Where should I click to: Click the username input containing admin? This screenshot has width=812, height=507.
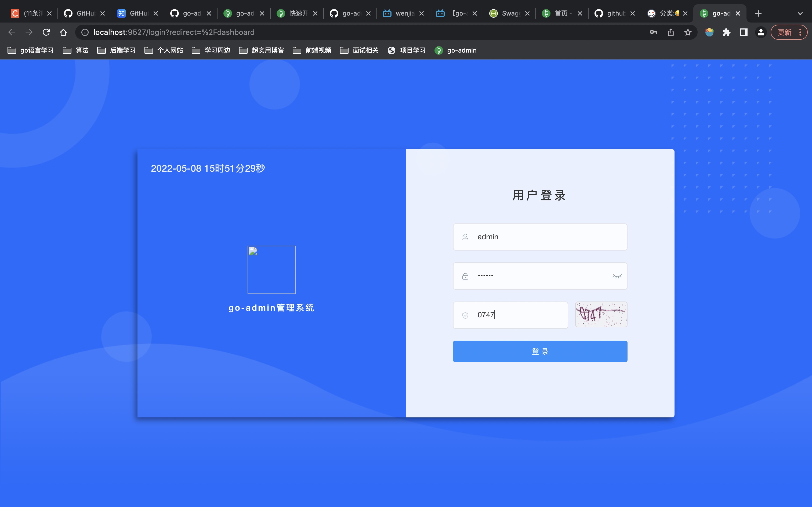[x=539, y=237]
